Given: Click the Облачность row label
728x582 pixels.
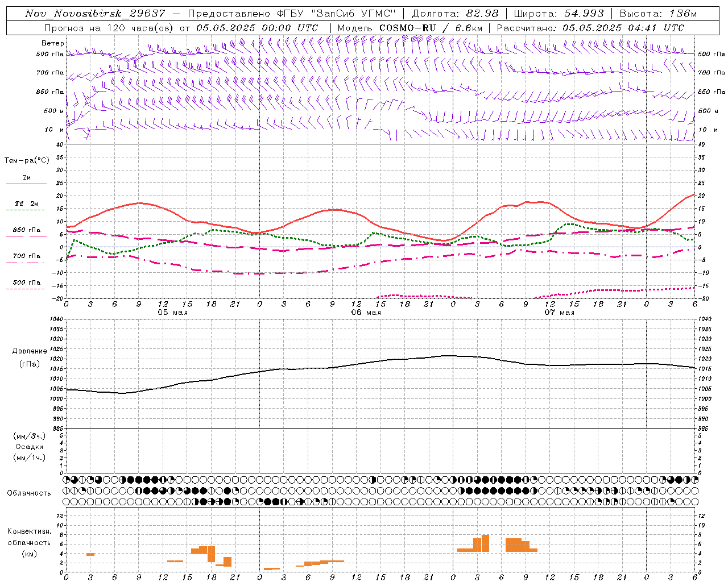Looking at the screenshot, I should point(29,493).
